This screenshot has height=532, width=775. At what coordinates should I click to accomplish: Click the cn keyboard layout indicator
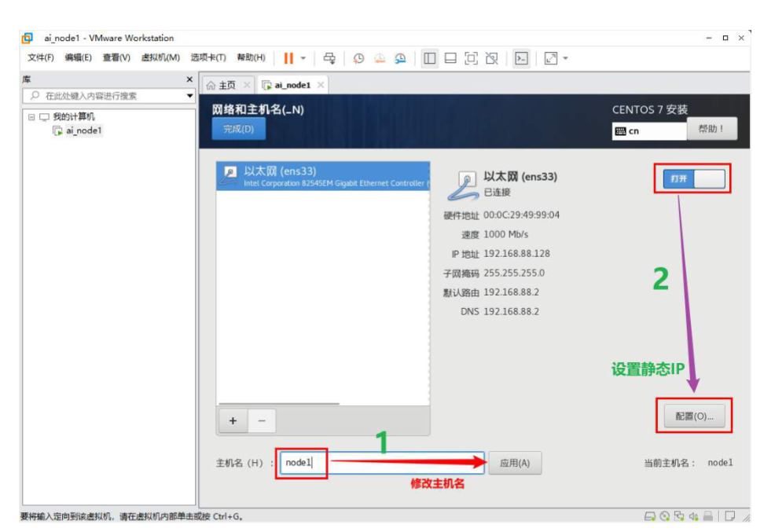(x=649, y=131)
